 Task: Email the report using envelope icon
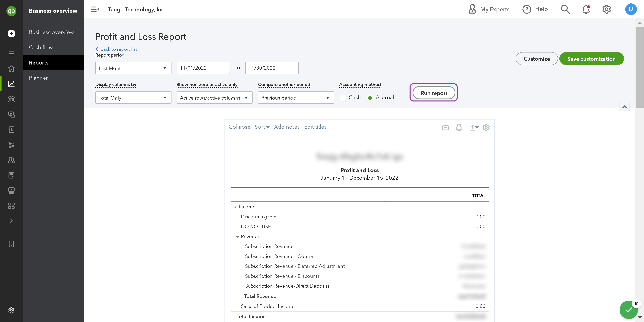click(x=445, y=127)
